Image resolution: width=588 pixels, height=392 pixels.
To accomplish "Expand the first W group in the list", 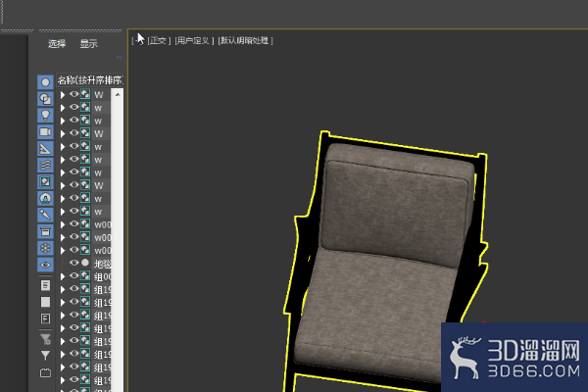I will click(63, 95).
